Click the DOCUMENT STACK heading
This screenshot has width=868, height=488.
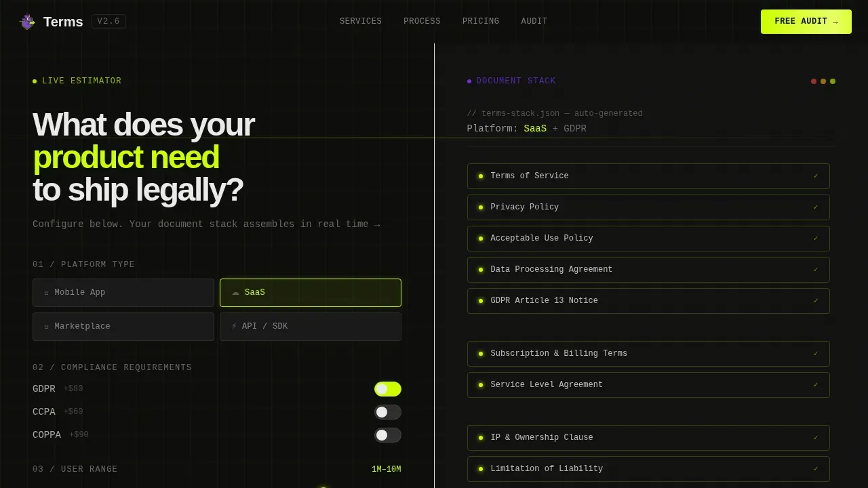pyautogui.click(x=516, y=81)
